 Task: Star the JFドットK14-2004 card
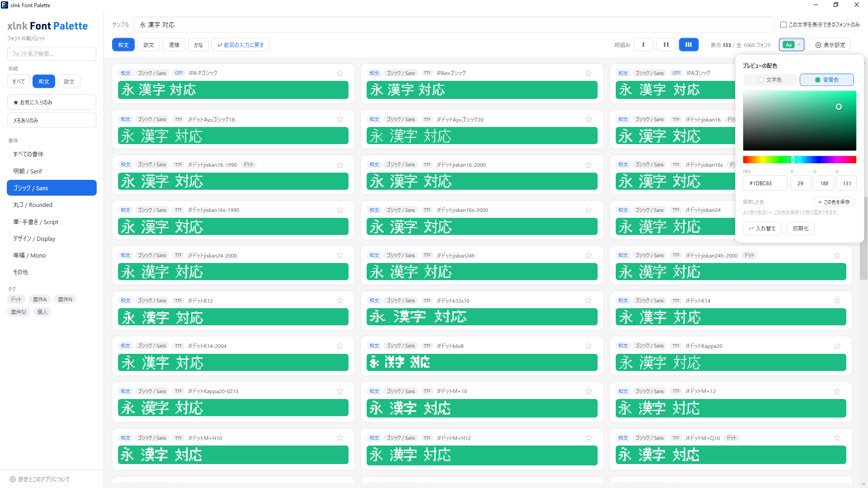[340, 346]
